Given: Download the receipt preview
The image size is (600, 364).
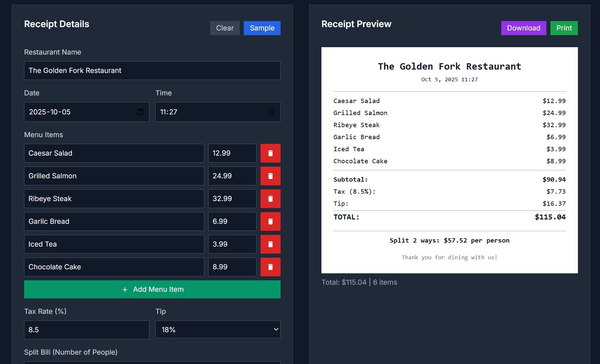Looking at the screenshot, I should click(x=523, y=28).
